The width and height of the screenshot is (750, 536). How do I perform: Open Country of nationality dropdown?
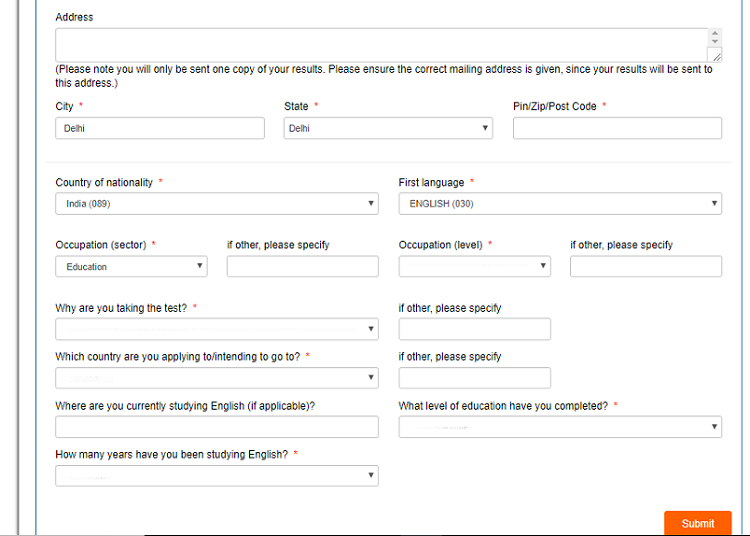click(x=216, y=204)
